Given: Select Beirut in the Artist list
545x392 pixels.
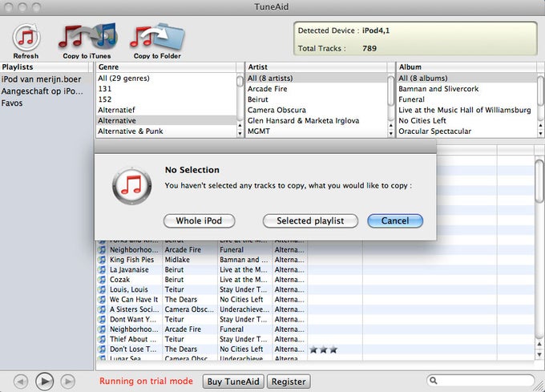Looking at the screenshot, I should [317, 99].
